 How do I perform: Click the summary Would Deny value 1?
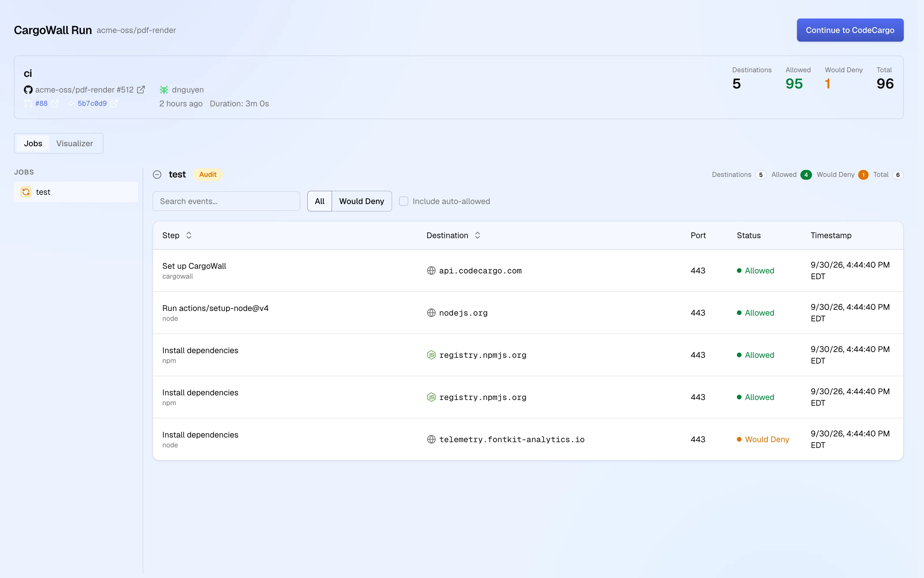827,84
